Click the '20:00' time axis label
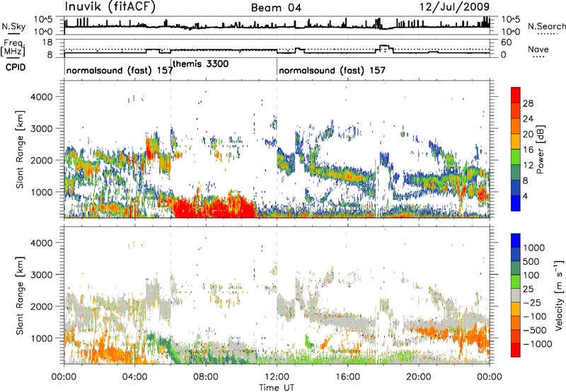This screenshot has width=566, height=392. (x=419, y=377)
